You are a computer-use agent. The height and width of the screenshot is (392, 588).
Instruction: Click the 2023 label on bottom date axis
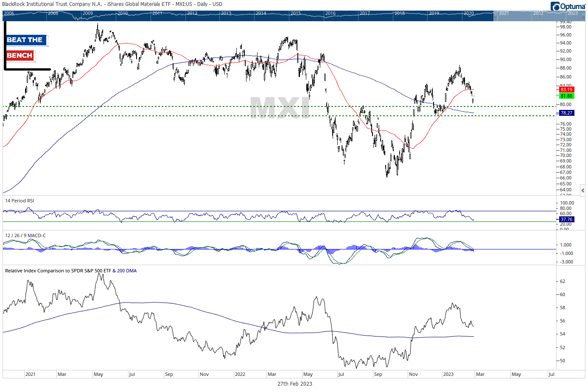tap(448, 374)
